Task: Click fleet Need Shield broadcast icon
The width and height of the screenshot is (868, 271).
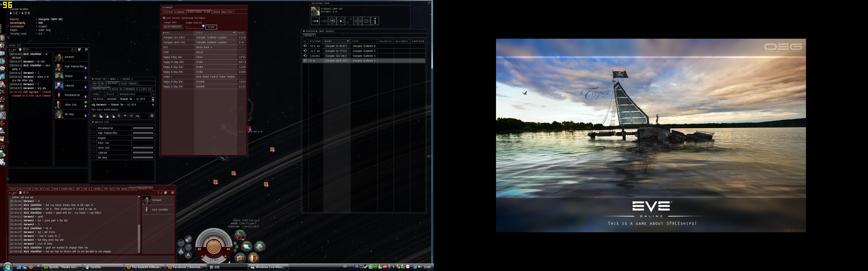Action: pos(106,116)
